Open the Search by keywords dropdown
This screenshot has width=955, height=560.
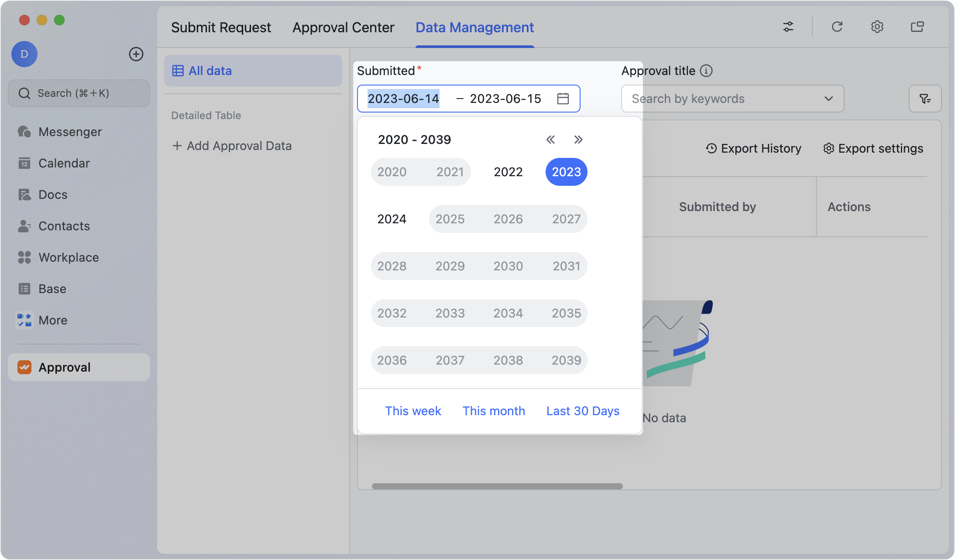[828, 99]
